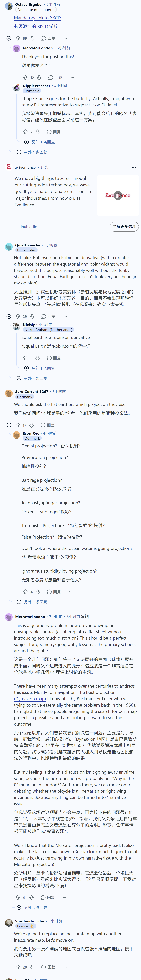
Task: Click the 了解更多信息 ad button
Action: 124,227
